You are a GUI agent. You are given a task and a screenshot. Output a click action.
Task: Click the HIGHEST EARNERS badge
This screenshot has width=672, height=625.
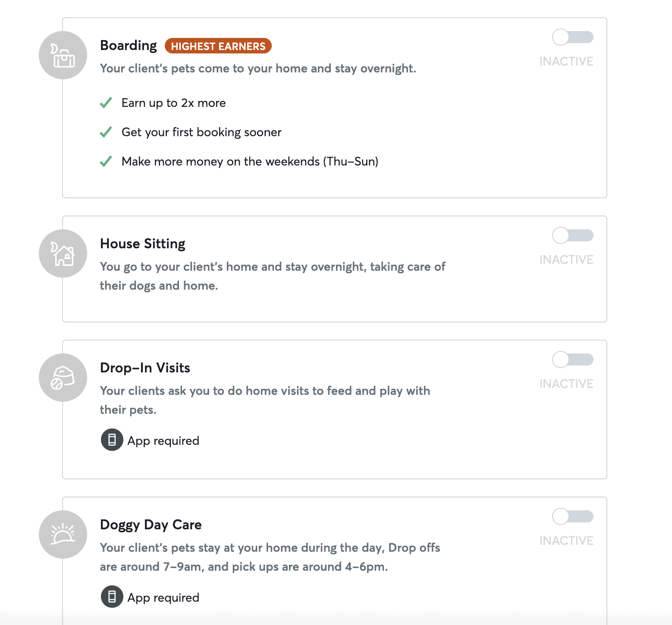pos(218,46)
